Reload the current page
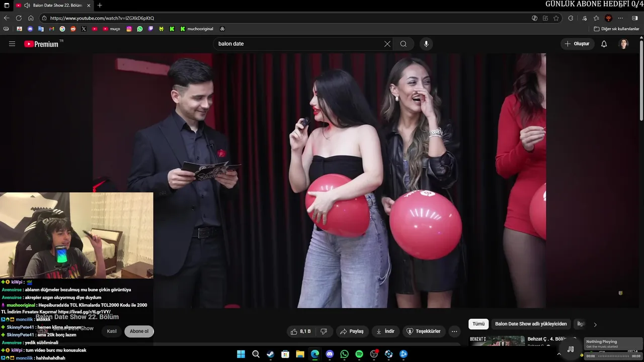 pos(19,18)
